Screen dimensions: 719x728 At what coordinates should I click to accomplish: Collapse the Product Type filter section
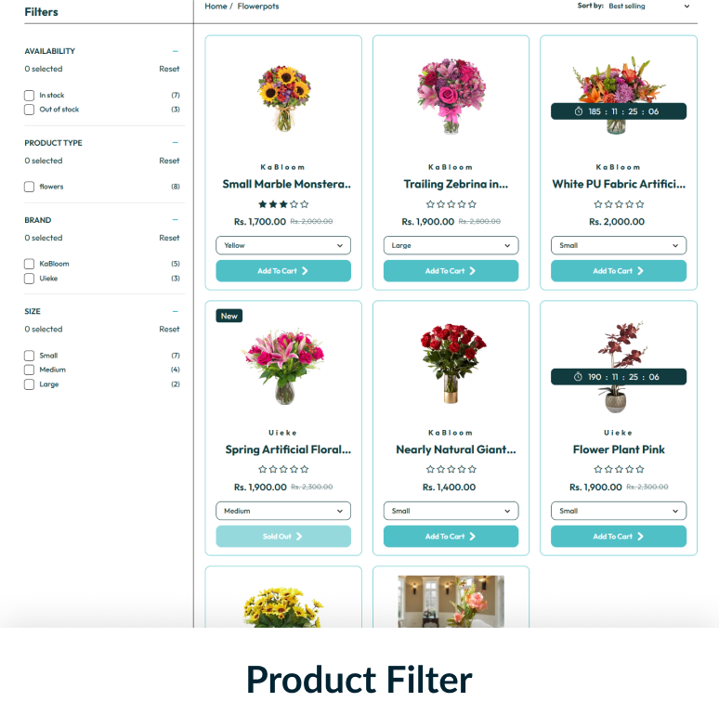click(175, 143)
